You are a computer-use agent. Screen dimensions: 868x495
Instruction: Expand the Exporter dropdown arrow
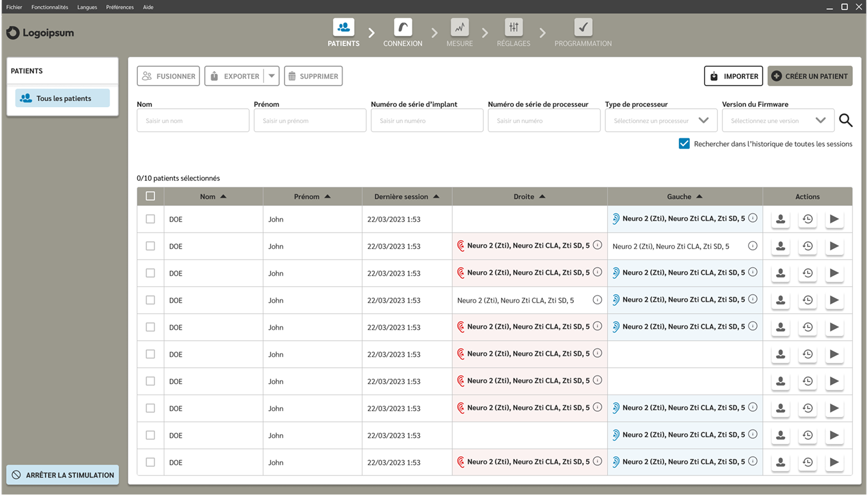272,76
